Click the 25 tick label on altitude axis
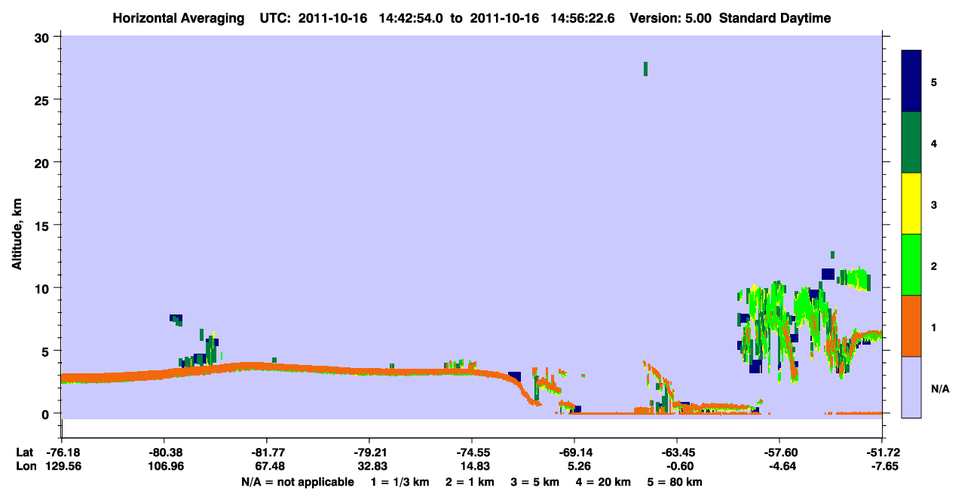 [x=44, y=100]
